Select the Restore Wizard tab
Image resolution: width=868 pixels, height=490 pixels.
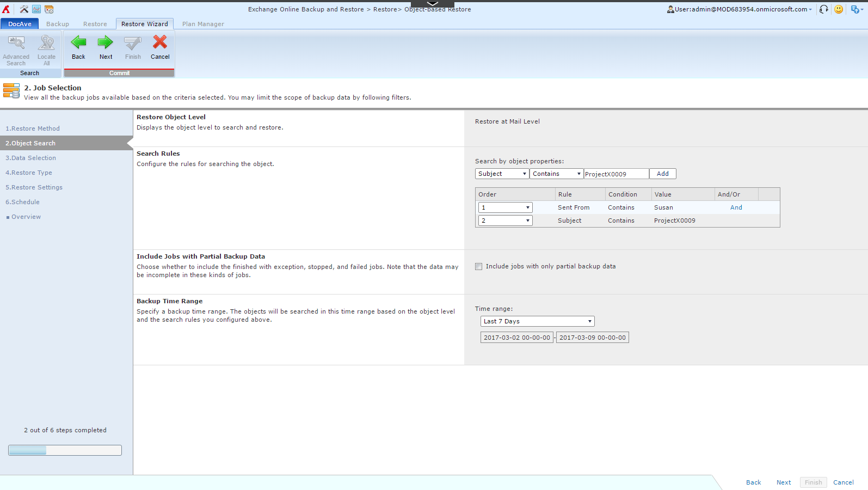pos(145,24)
